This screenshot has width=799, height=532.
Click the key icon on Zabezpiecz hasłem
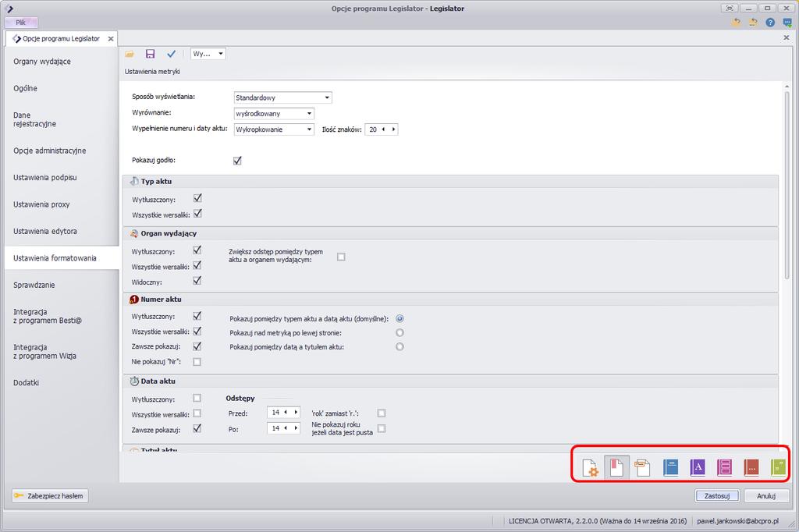[x=19, y=496]
